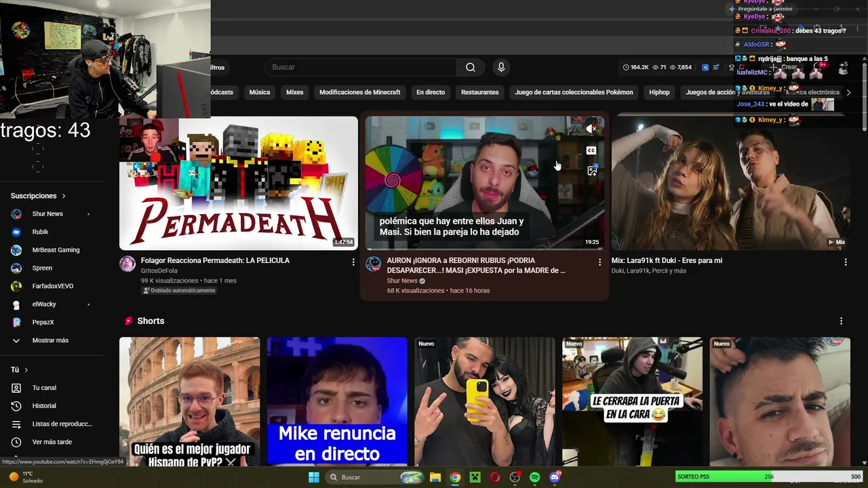Open the Colosseum PvP Short thumbnail
Screen dimensions: 868x488
(190, 401)
